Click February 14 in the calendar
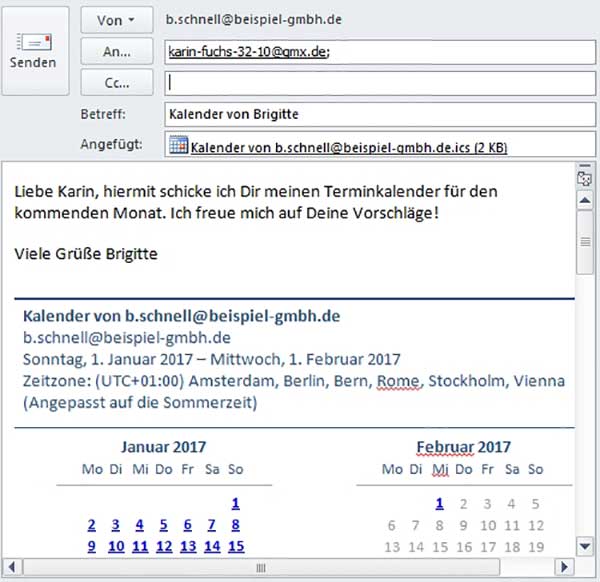 (416, 547)
